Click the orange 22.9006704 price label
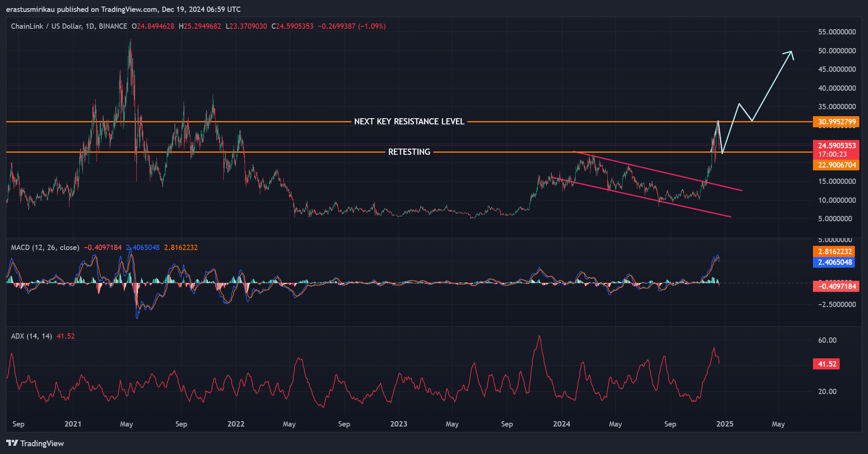 tap(836, 165)
